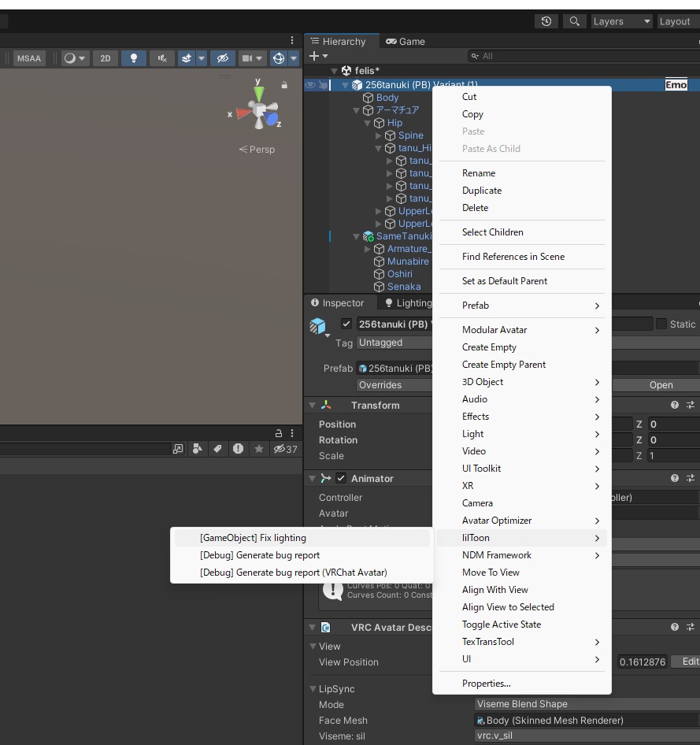Switch to the Lighting tab

click(409, 302)
